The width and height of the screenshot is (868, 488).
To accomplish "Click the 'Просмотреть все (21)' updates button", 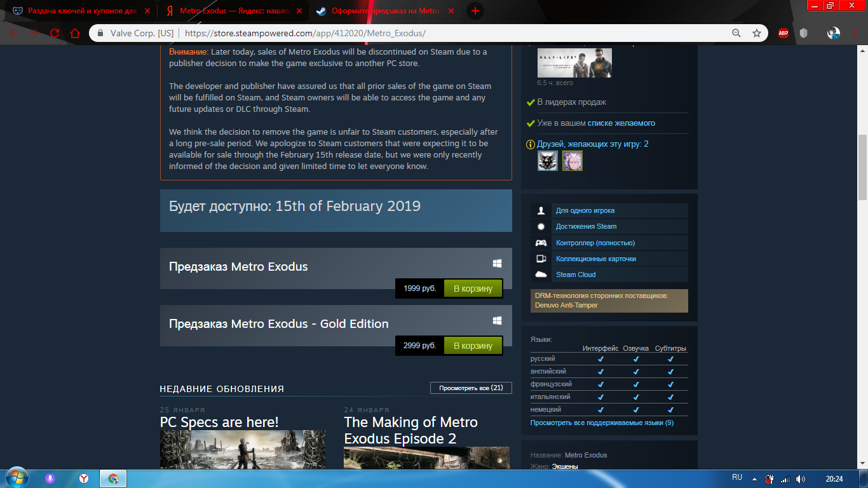I will point(471,388).
